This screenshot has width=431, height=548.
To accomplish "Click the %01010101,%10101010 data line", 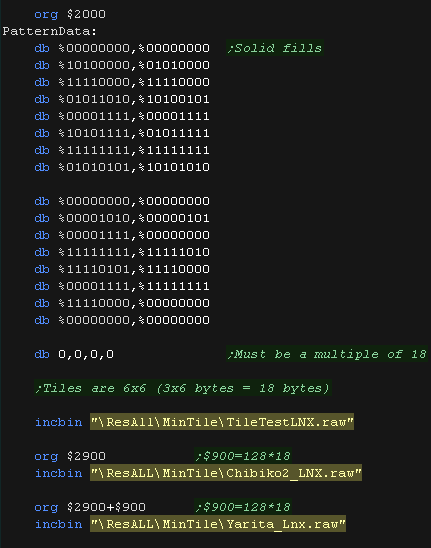I will tap(122, 167).
